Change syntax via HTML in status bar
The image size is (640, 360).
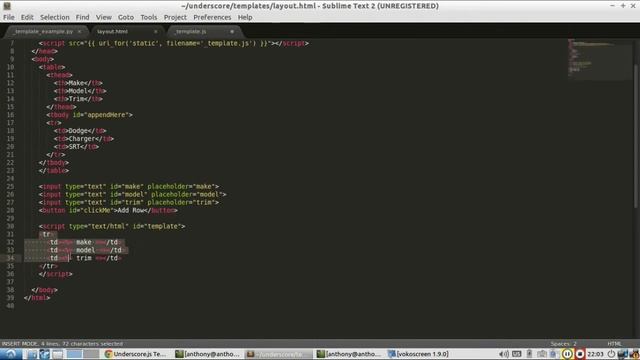coord(614,344)
